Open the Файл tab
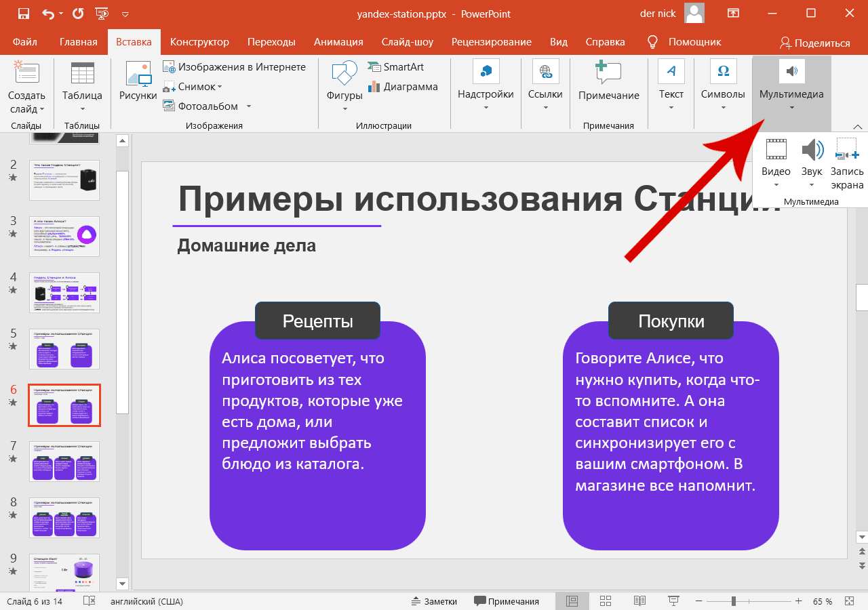Image resolution: width=868 pixels, height=610 pixels. click(x=25, y=42)
